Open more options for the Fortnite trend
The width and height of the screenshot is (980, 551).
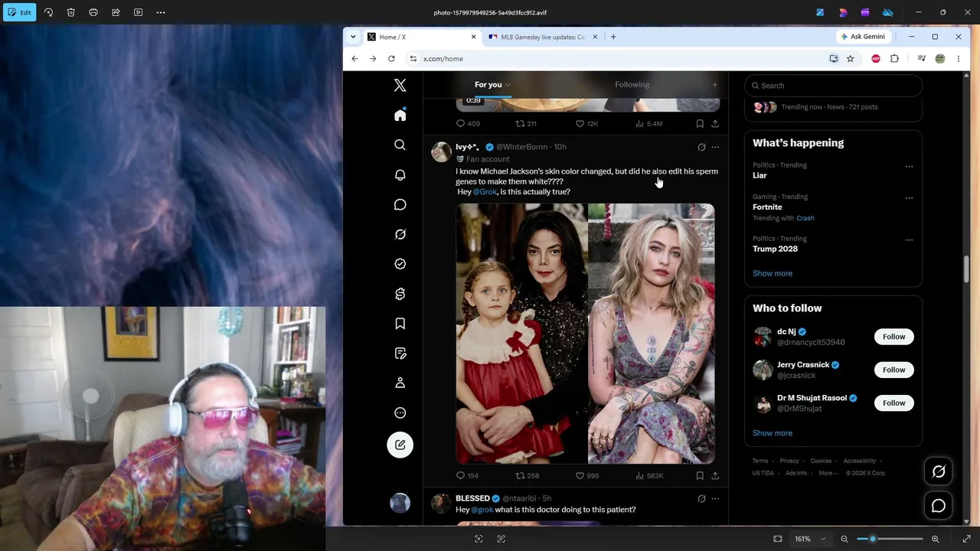[909, 198]
